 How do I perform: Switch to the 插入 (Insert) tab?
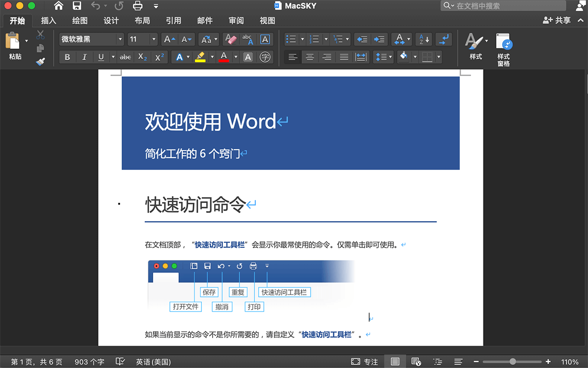49,21
